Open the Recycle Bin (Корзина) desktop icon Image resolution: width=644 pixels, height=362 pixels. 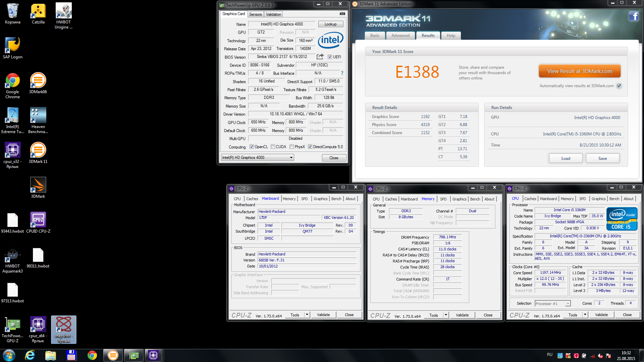tap(13, 13)
